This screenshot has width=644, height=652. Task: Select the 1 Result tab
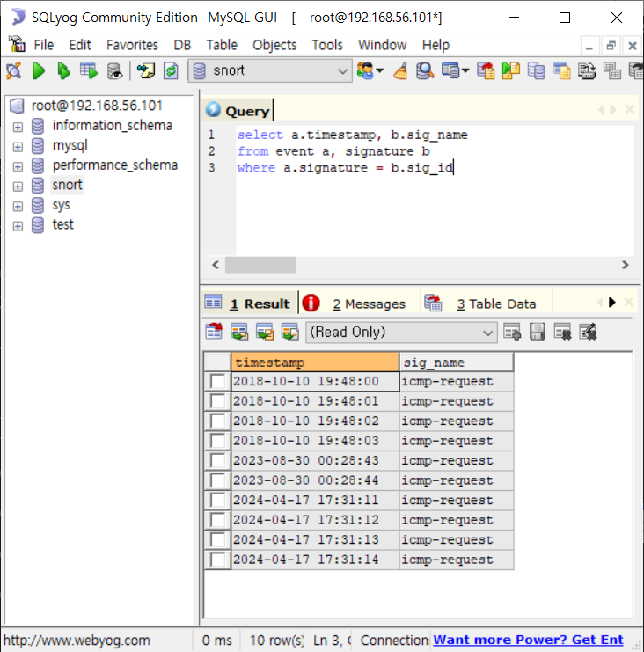coord(250,304)
